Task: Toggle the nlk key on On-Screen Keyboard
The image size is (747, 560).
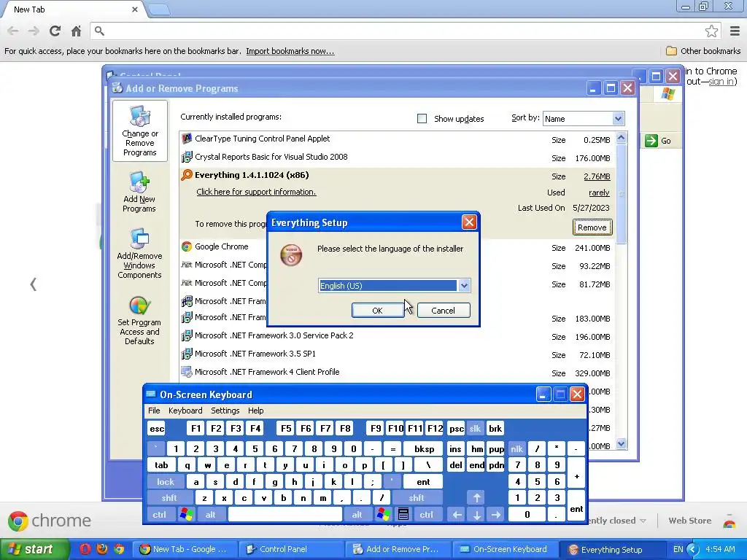Action: tap(517, 448)
